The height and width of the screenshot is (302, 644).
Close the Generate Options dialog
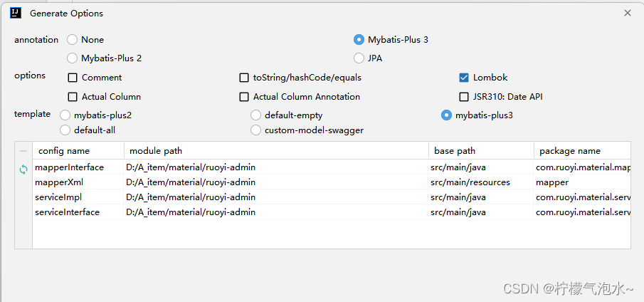coord(627,13)
